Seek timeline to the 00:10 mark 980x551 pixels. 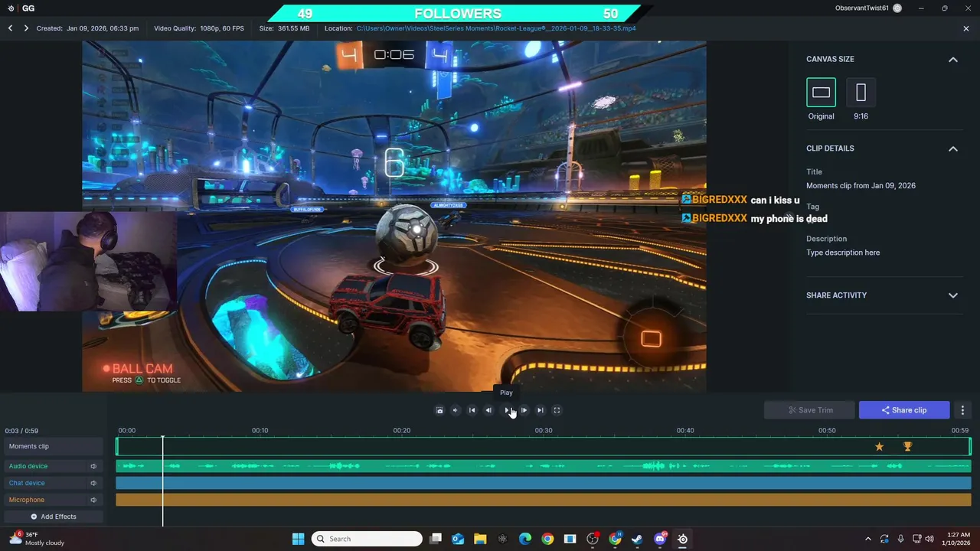point(260,431)
